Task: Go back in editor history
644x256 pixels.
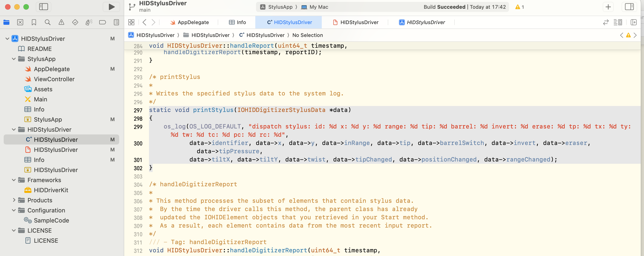Action: click(145, 22)
